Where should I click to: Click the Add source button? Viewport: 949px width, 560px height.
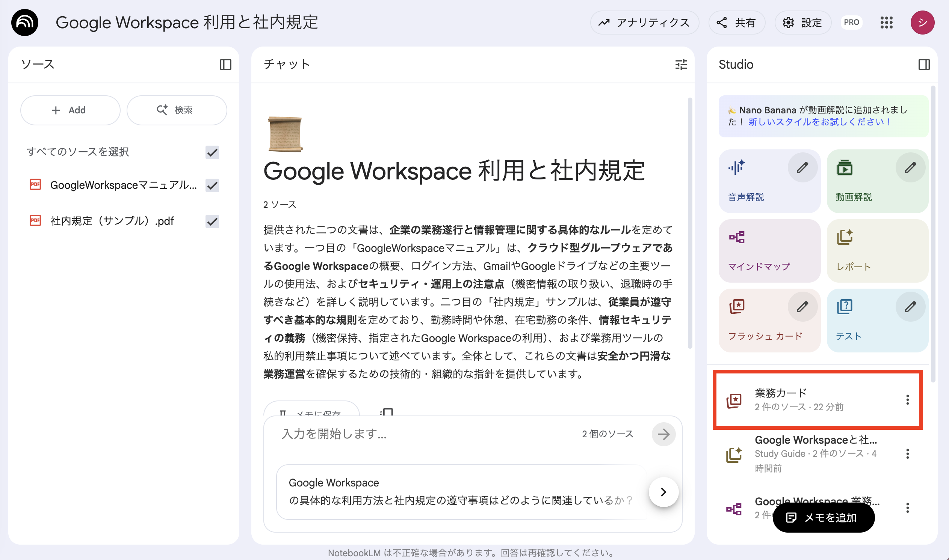(70, 110)
